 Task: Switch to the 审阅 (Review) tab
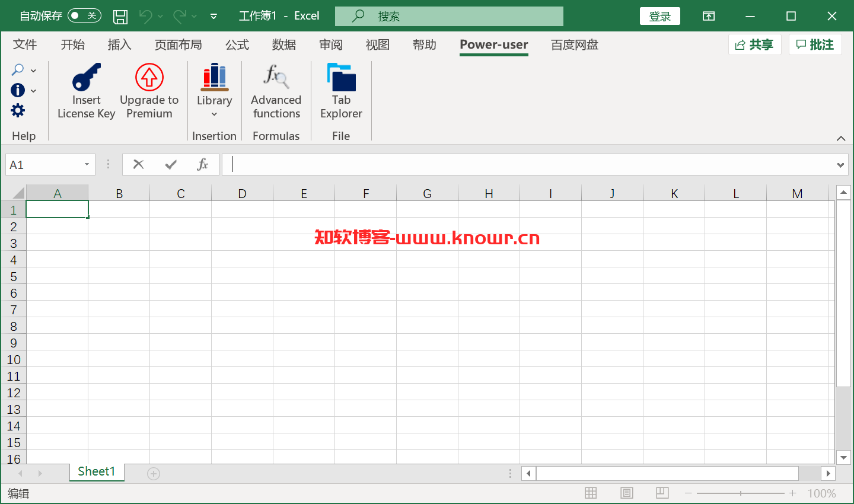331,44
